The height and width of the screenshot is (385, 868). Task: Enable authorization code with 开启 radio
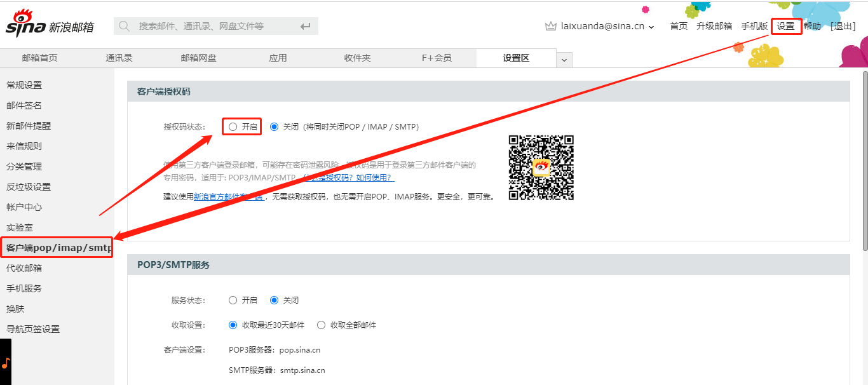pyautogui.click(x=233, y=126)
